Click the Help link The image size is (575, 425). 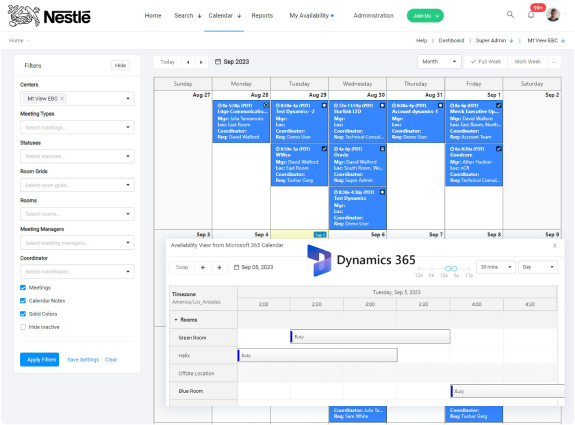click(x=421, y=40)
